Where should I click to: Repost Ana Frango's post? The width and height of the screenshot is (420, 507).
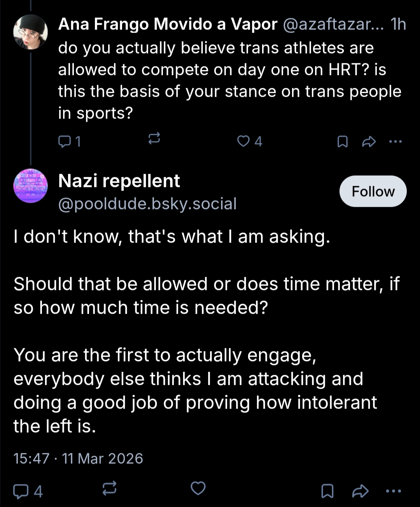pyautogui.click(x=154, y=139)
